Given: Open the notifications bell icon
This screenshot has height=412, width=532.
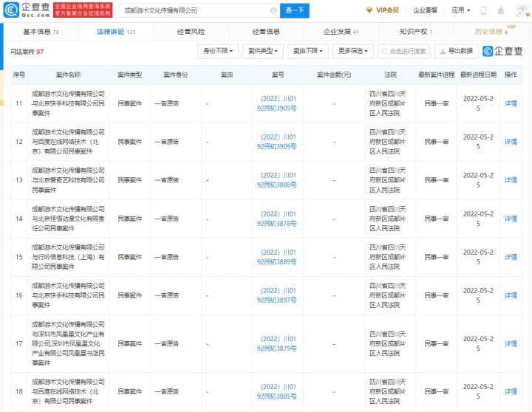Looking at the screenshot, I should tap(501, 10).
